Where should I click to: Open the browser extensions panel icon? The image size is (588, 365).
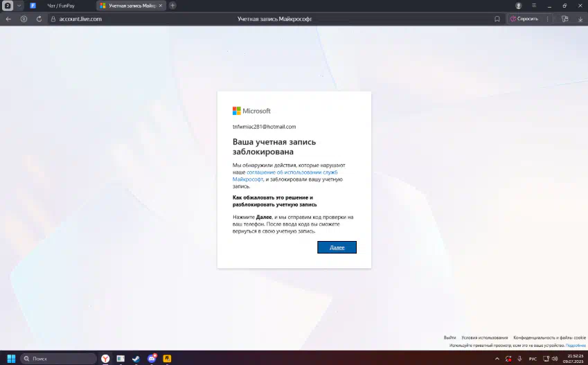pyautogui.click(x=564, y=19)
